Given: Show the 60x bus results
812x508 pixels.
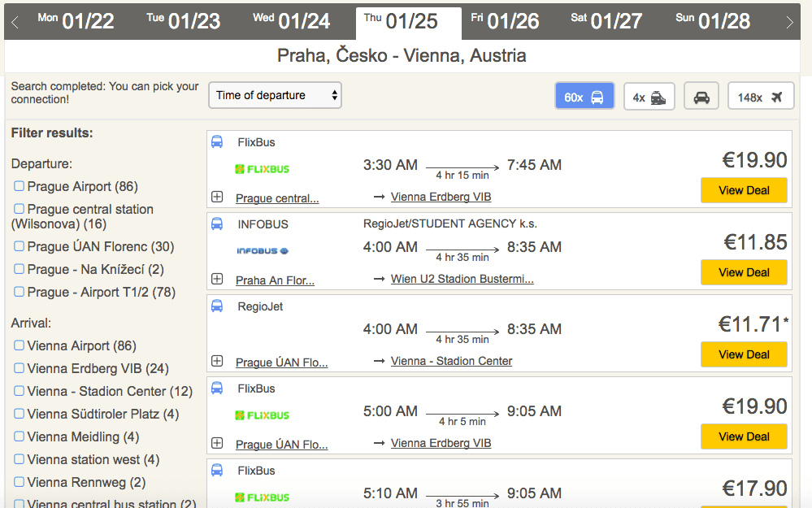Looking at the screenshot, I should point(584,97).
